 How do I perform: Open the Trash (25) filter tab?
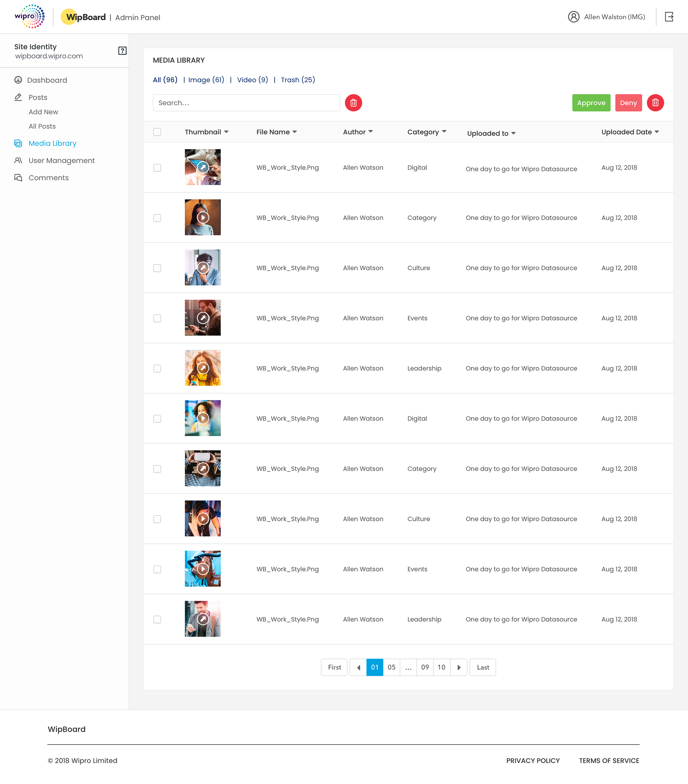point(298,80)
